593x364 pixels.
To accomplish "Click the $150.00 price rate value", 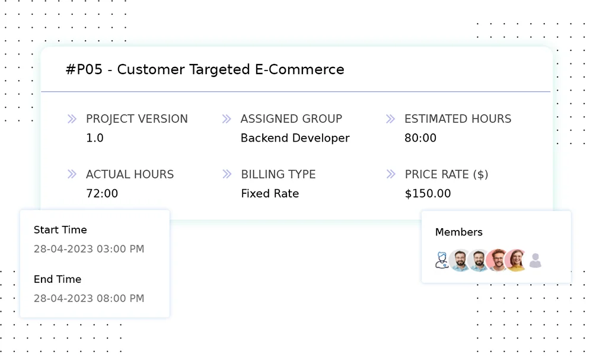I will point(428,194).
